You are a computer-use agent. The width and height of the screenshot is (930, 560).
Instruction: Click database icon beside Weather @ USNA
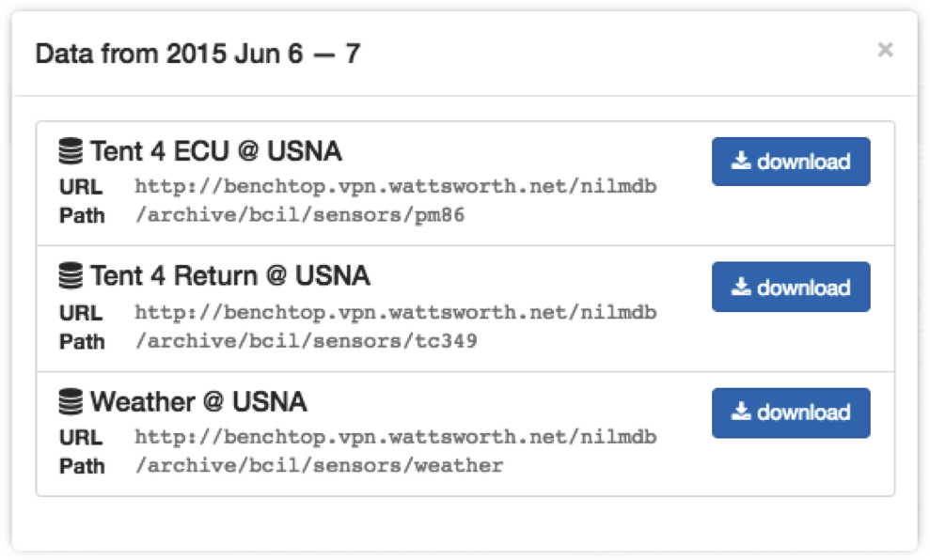(x=71, y=401)
